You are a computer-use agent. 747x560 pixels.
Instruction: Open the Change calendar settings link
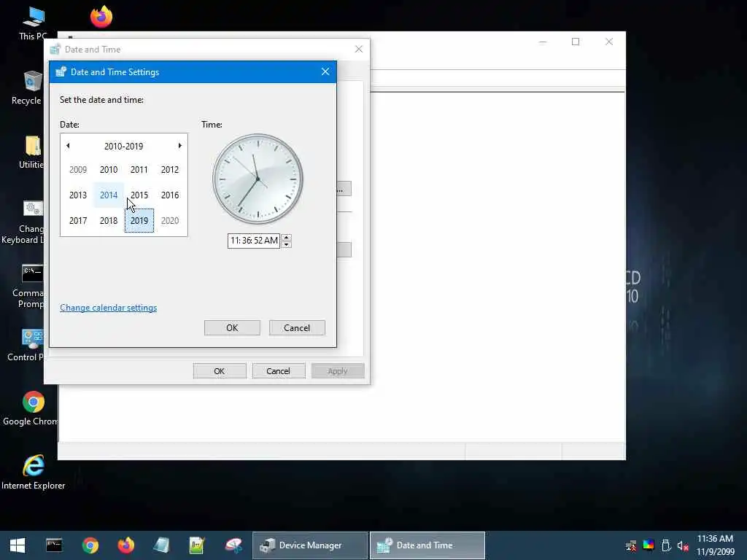pos(108,308)
